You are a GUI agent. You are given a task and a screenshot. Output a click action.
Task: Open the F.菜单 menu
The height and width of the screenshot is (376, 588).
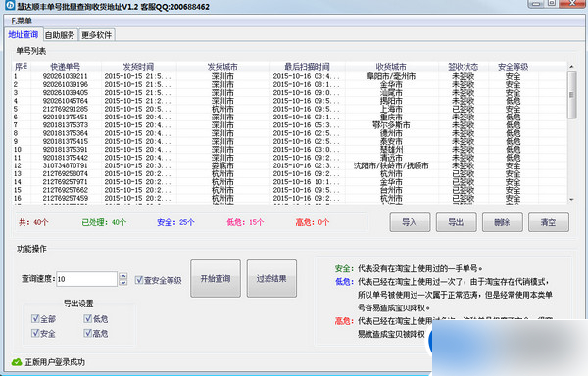click(22, 21)
